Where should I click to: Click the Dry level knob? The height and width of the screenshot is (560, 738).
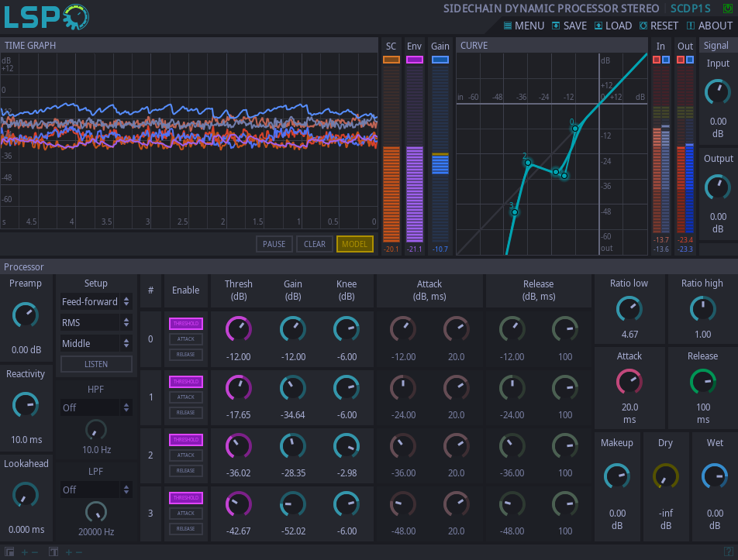[666, 477]
